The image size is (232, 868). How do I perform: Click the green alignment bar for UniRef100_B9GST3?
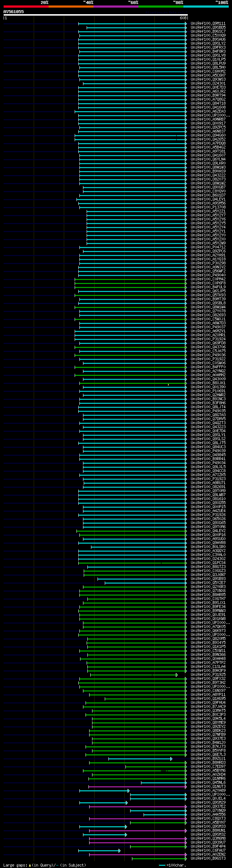(x=159, y=859)
